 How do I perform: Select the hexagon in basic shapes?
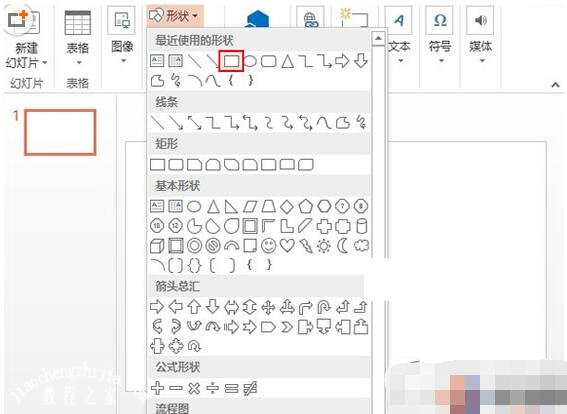[x=324, y=207]
